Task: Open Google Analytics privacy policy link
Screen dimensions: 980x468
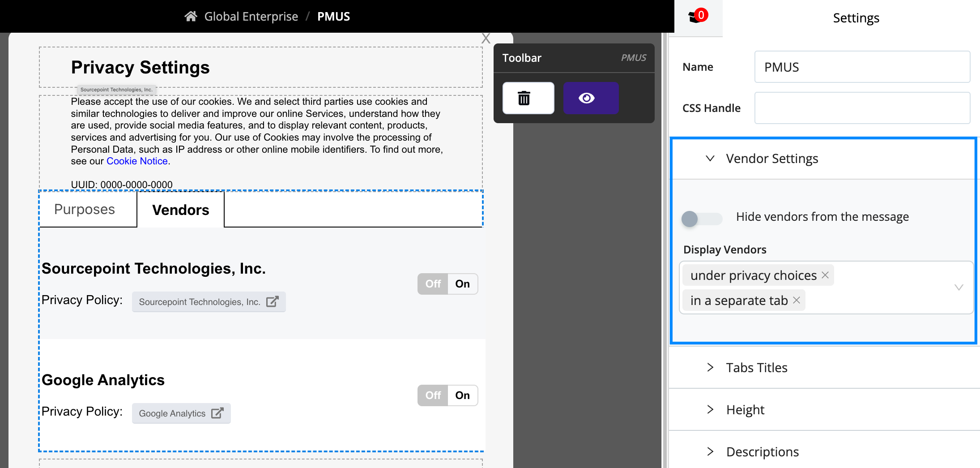Action: [181, 413]
